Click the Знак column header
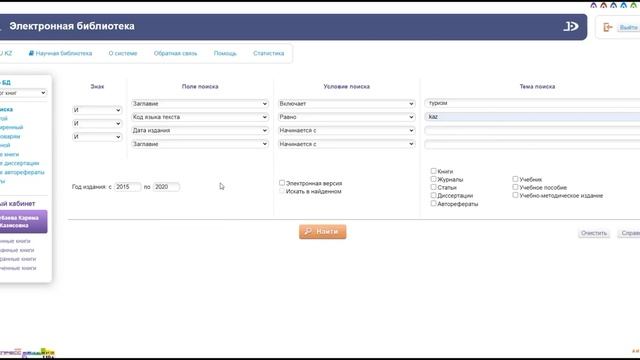The image size is (640, 360). coord(97,87)
